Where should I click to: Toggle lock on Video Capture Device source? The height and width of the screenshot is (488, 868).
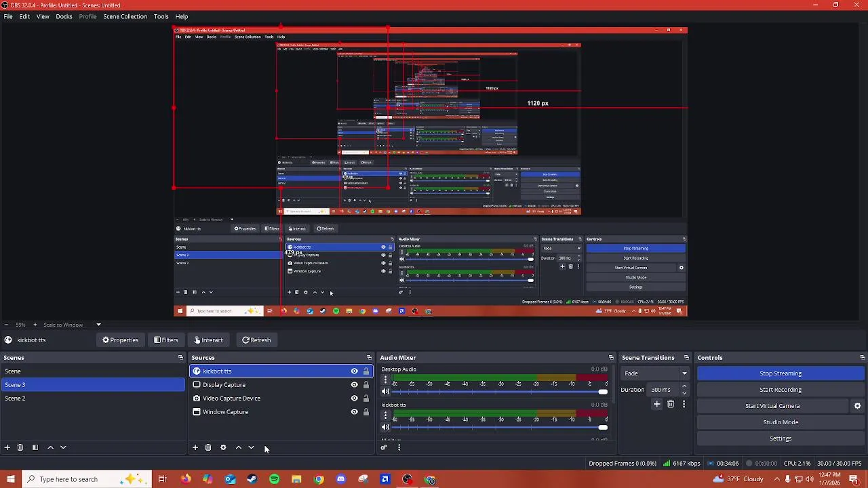click(366, 399)
